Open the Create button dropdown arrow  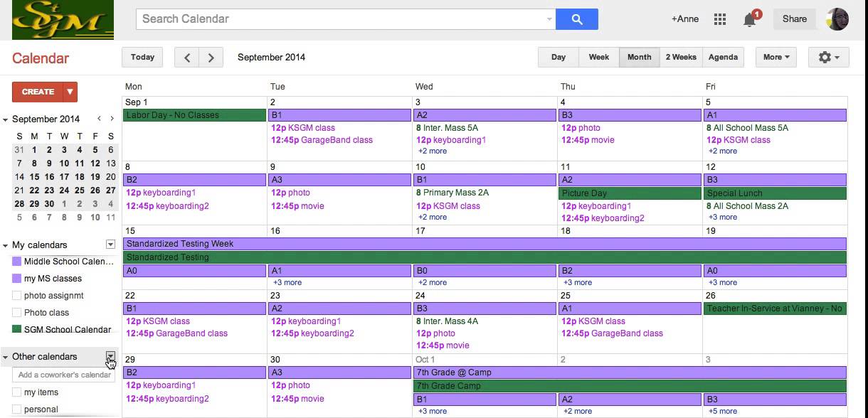pos(70,92)
